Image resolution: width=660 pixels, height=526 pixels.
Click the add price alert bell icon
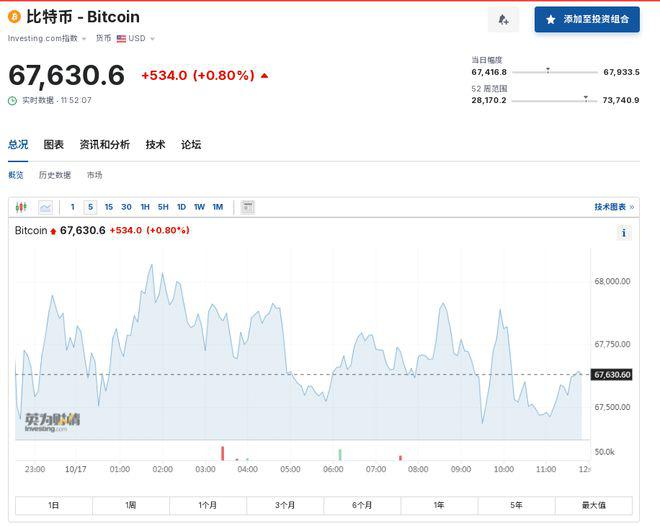(x=503, y=19)
